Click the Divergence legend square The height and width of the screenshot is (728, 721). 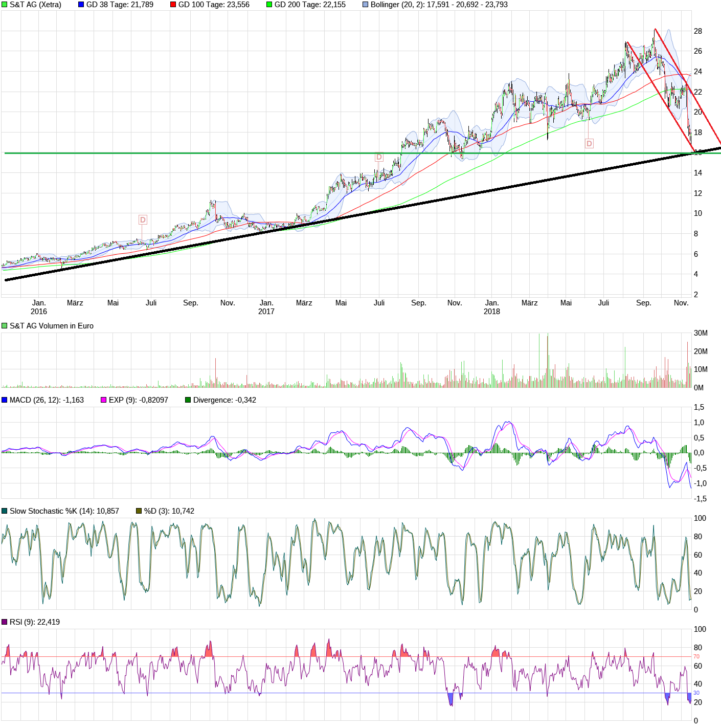187,401
